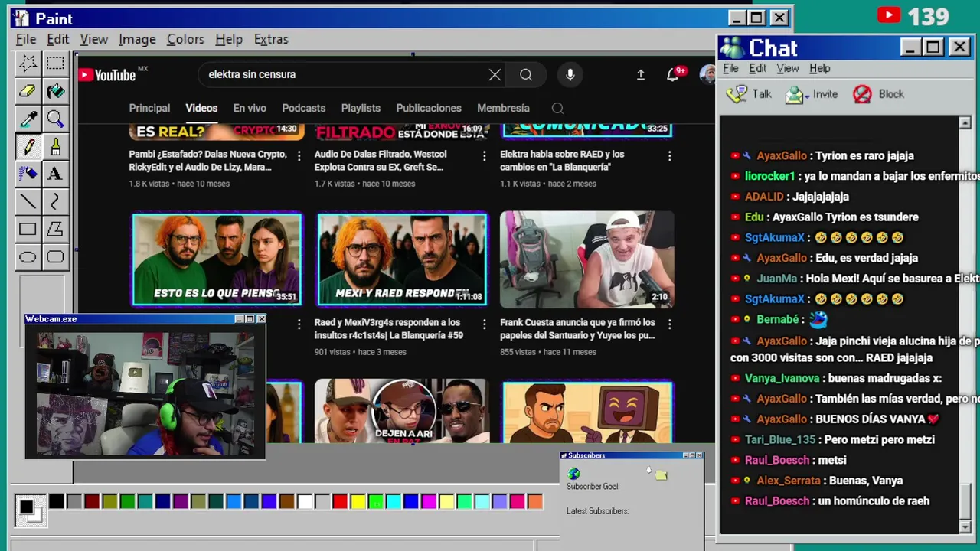
Task: Open the File menu in Paint
Action: coord(26,39)
